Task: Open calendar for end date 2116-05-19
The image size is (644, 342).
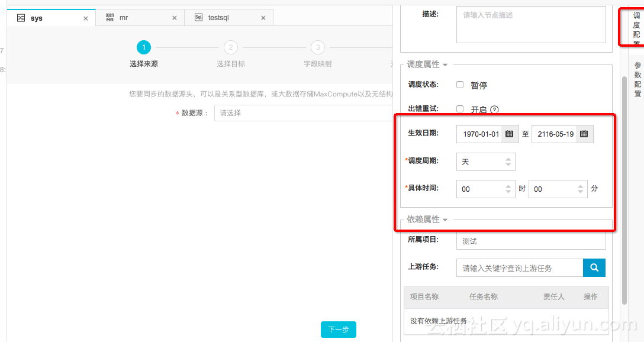Action: click(x=584, y=134)
